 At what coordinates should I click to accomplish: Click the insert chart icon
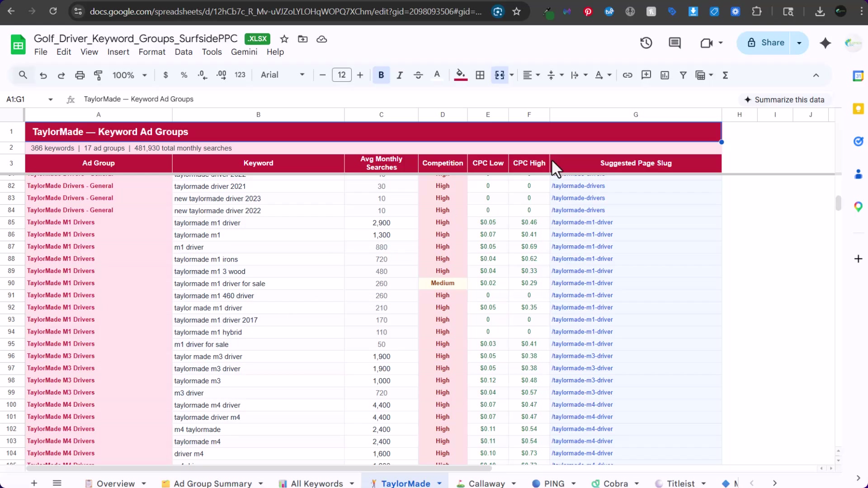(x=665, y=75)
